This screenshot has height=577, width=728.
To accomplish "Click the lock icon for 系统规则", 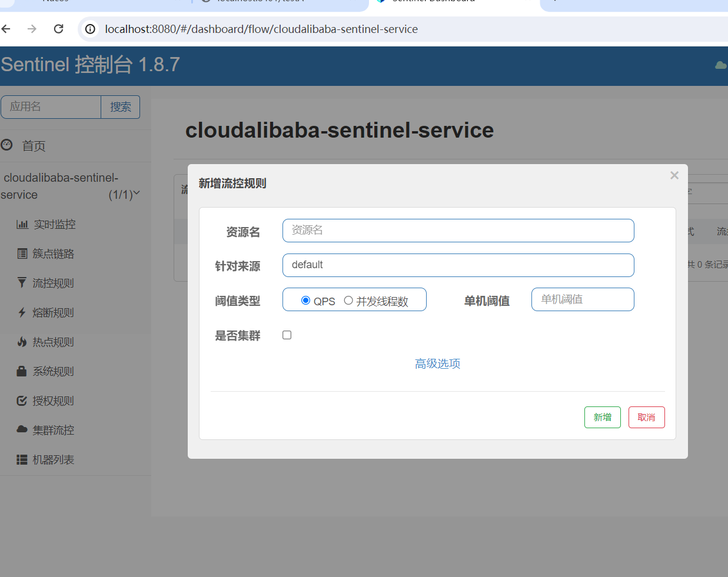I will coord(22,371).
